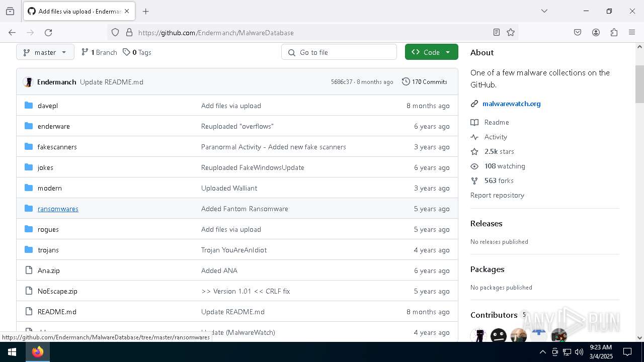Image resolution: width=644 pixels, height=362 pixels.
Task: Click the ransomwares folder icon
Action: (x=29, y=209)
